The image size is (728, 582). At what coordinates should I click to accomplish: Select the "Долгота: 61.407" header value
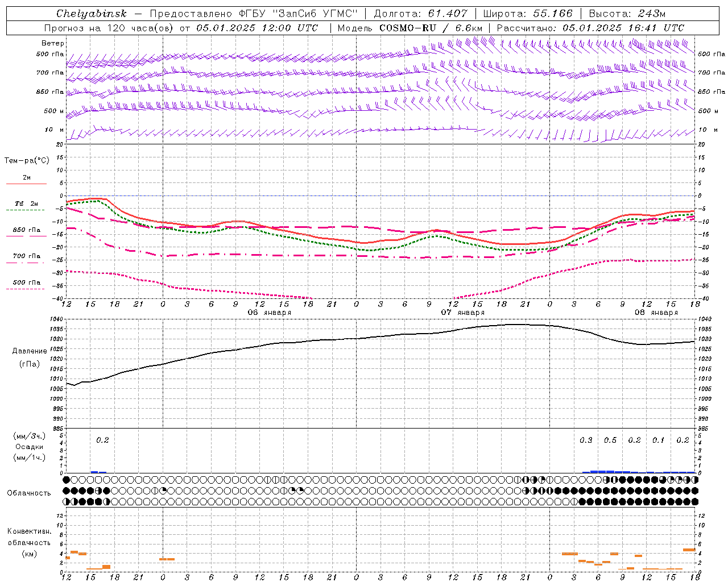click(x=420, y=14)
